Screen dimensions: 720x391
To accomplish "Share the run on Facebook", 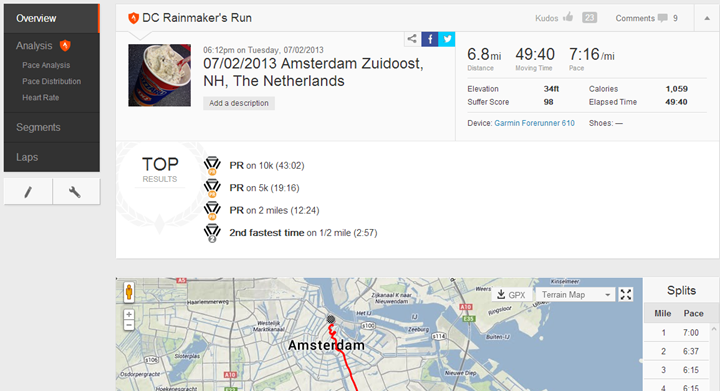I will [430, 39].
